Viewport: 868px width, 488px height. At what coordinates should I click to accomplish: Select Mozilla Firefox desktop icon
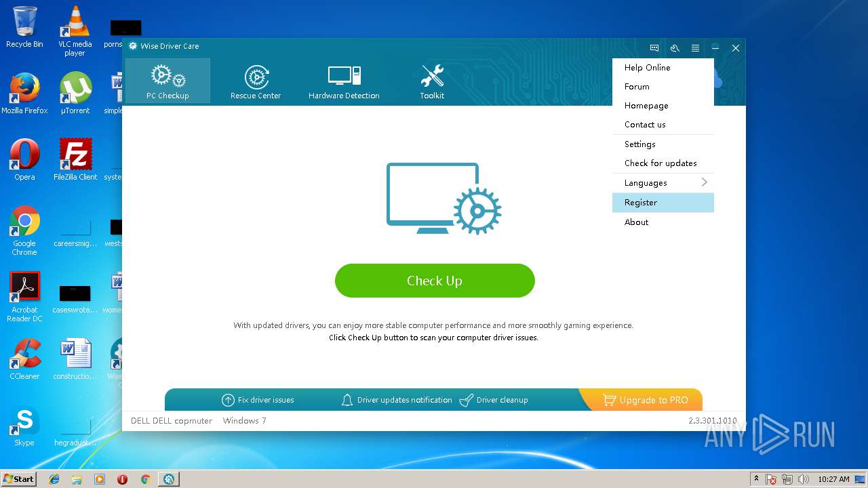pyautogui.click(x=24, y=94)
